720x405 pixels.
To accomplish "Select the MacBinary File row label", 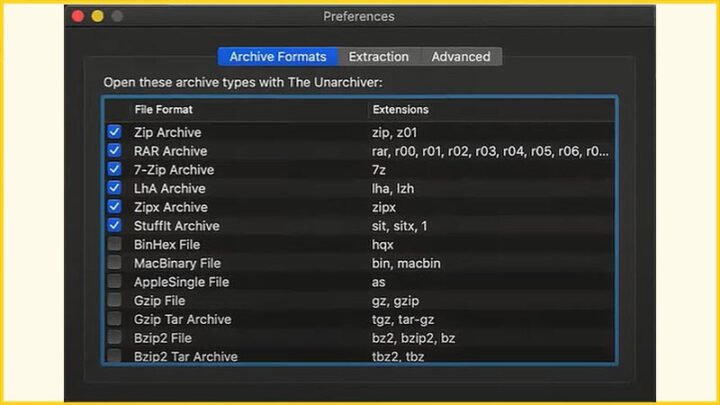I will [x=177, y=263].
